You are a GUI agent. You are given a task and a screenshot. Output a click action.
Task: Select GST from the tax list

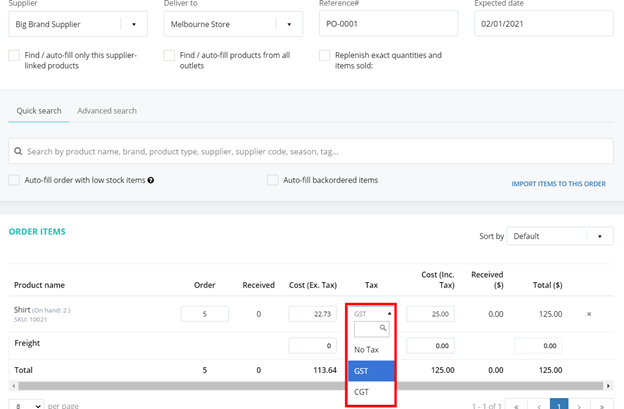pos(371,371)
